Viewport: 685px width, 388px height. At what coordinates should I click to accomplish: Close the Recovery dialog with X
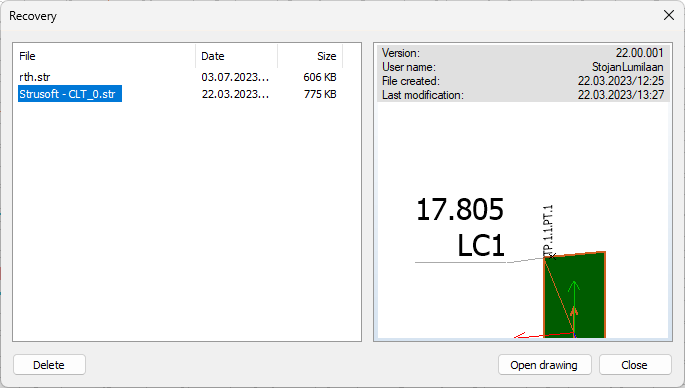point(668,16)
